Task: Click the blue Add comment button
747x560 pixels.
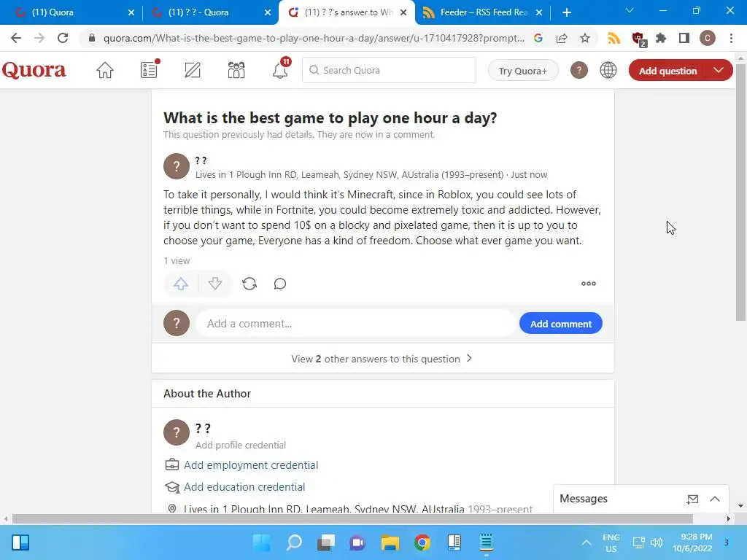Action: (561, 324)
